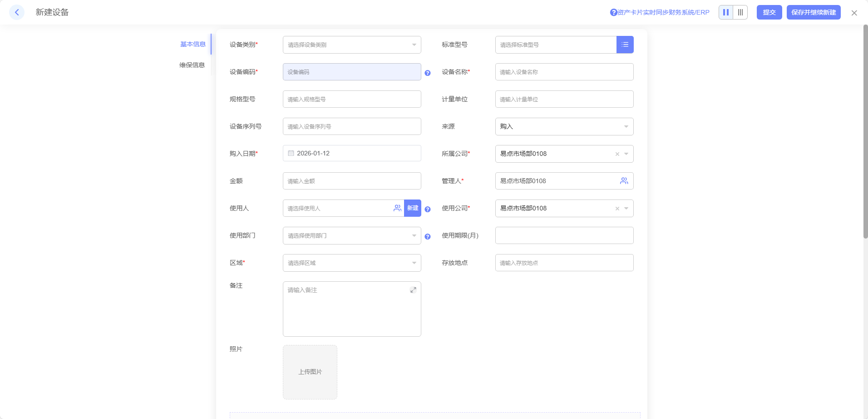Click the back arrow next to 新建设备
This screenshot has width=868, height=419.
click(17, 12)
